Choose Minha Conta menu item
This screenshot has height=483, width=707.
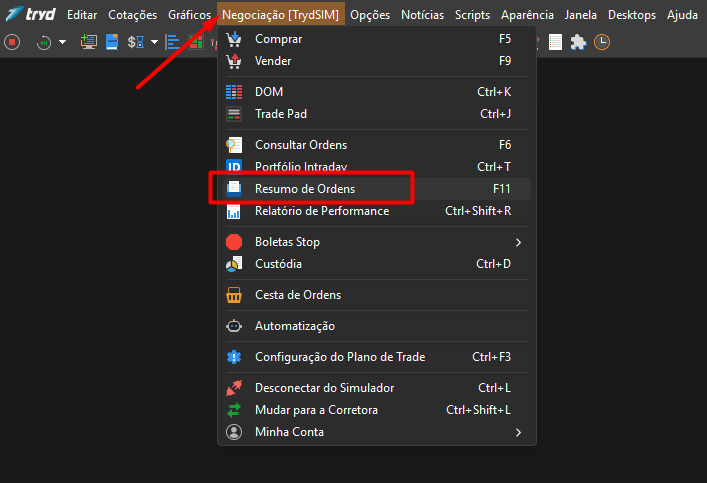coord(376,432)
